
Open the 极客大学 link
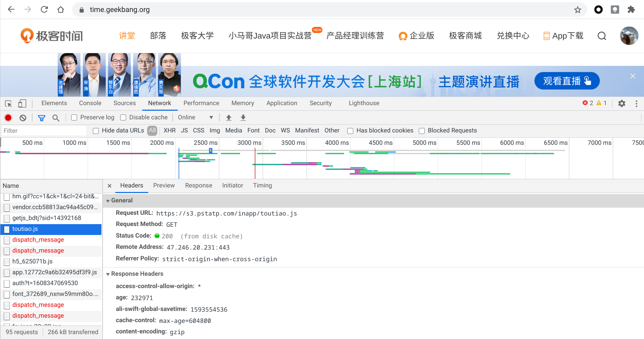click(x=197, y=36)
